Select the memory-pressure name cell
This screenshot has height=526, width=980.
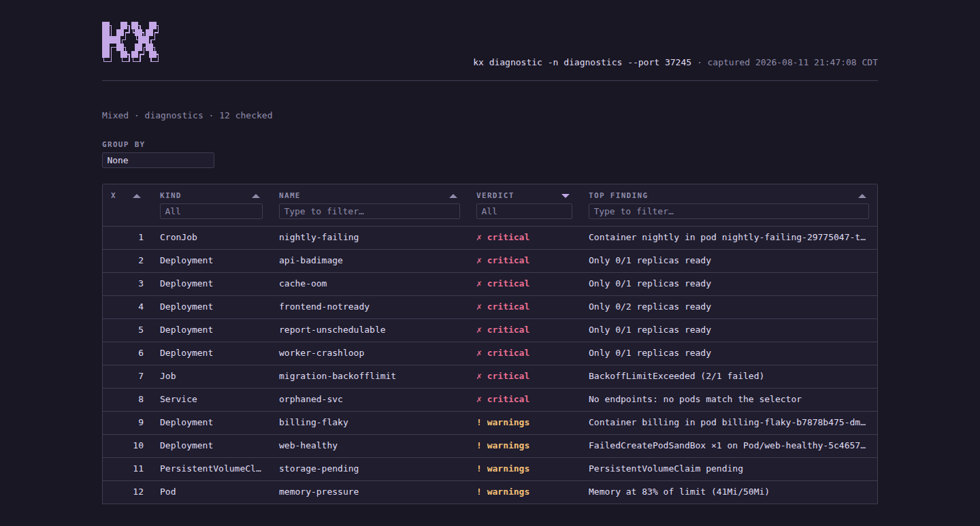[x=318, y=492]
